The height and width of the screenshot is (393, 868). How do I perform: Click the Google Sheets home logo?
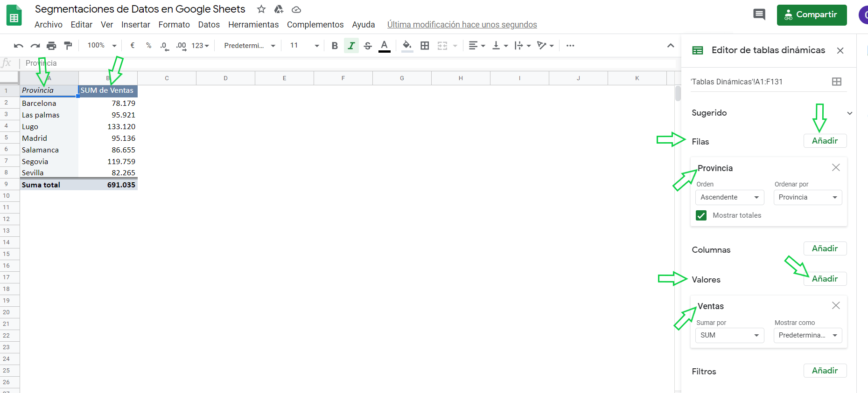(x=14, y=15)
